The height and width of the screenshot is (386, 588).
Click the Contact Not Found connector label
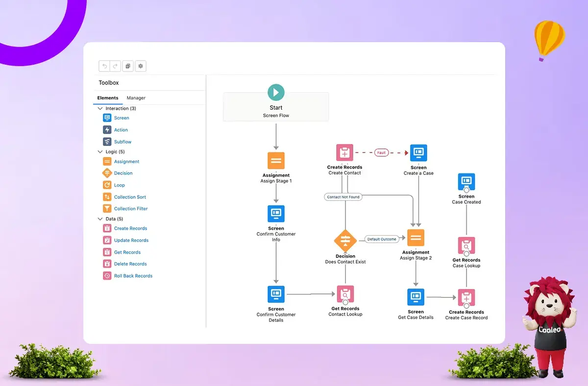click(343, 197)
